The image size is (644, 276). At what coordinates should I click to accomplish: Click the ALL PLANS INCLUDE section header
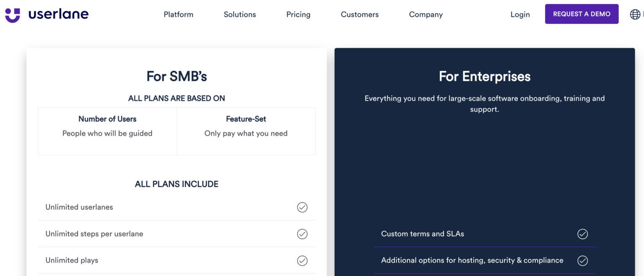coord(177,183)
